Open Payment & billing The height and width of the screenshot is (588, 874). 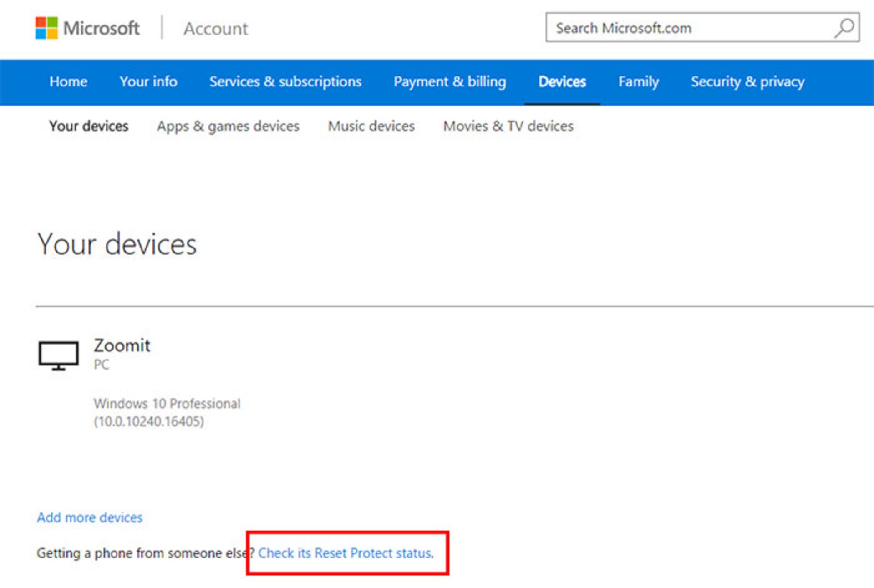(450, 82)
